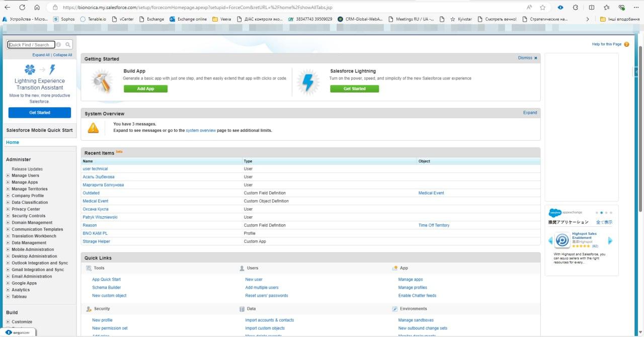The height and width of the screenshot is (337, 644).
Task: Expand the Company Profile tree node
Action: [8, 196]
